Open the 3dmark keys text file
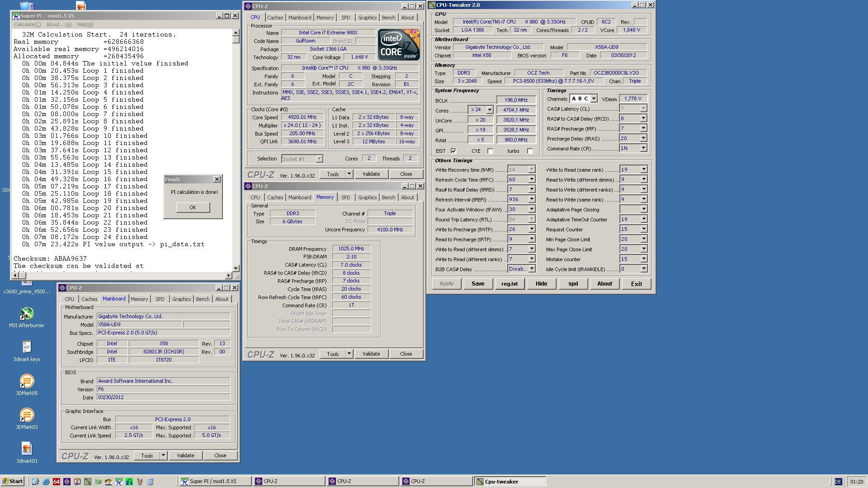The height and width of the screenshot is (488, 868). pos(27,351)
